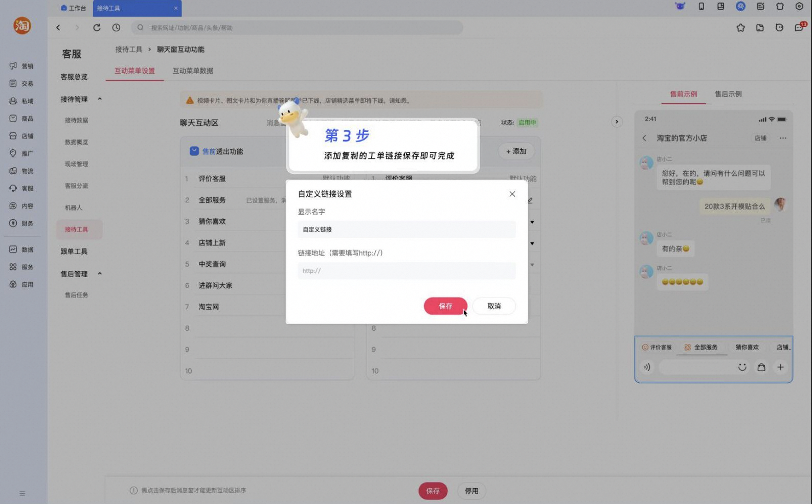Close the 接待工具 browser tab
The width and height of the screenshot is (812, 504).
click(176, 8)
